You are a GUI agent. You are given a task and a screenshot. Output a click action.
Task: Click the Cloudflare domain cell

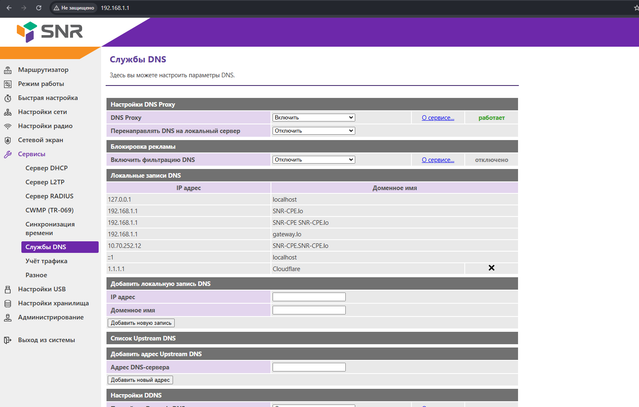368,269
